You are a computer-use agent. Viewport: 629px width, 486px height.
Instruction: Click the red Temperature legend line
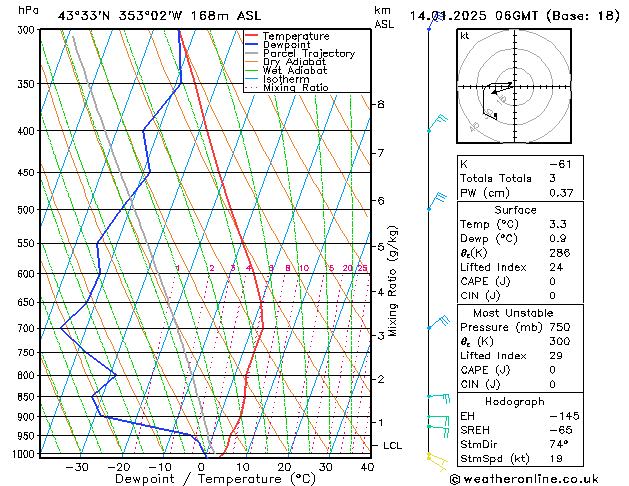pos(252,36)
